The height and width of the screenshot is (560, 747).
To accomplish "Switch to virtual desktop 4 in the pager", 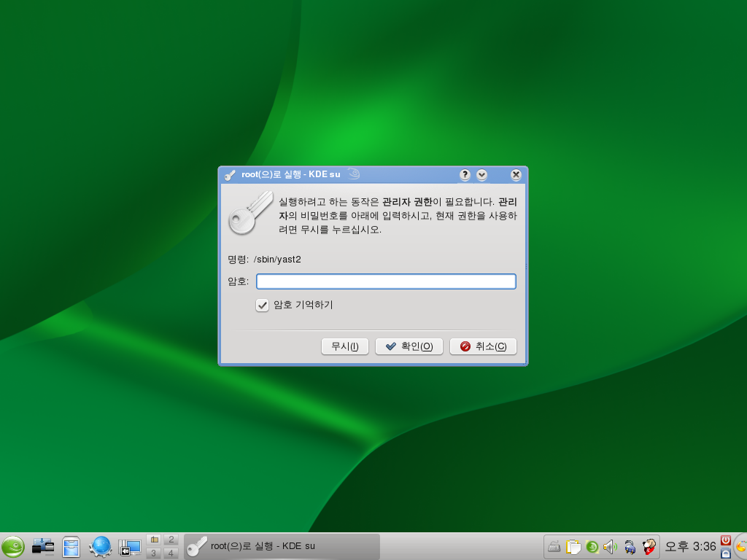I will 171,553.
